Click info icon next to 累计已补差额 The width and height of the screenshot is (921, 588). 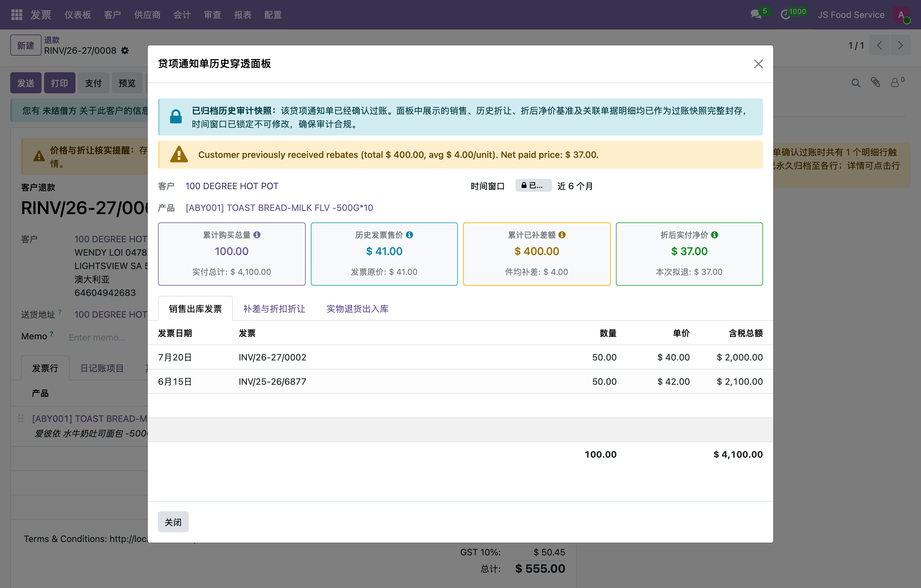(562, 235)
